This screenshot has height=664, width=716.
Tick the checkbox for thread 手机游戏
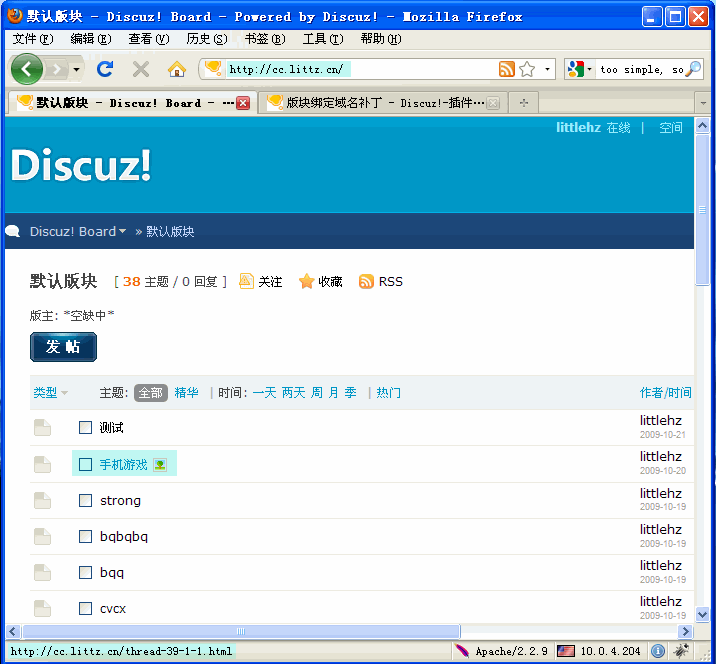coord(85,464)
